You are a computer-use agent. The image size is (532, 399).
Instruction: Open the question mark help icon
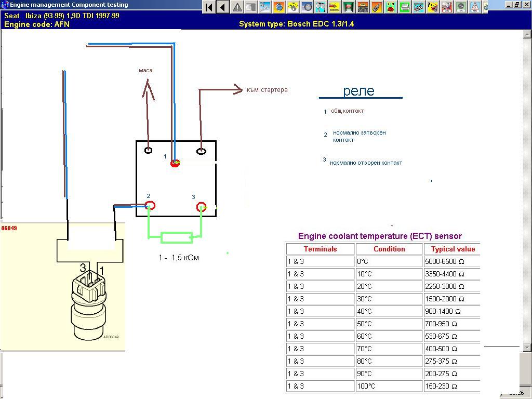pyautogui.click(x=433, y=7)
